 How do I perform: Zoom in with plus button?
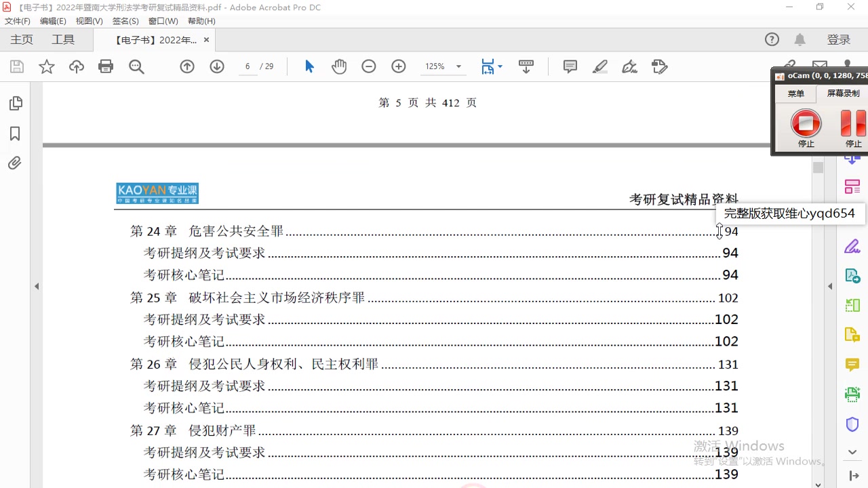(399, 66)
